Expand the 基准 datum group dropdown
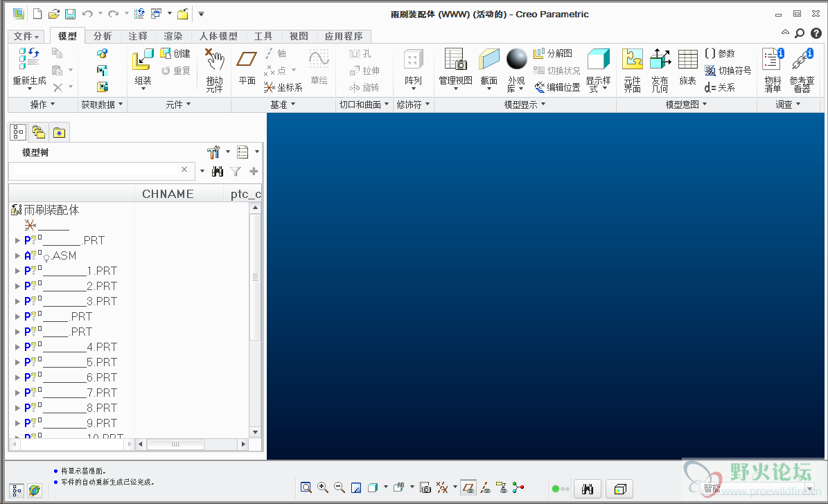 283,105
